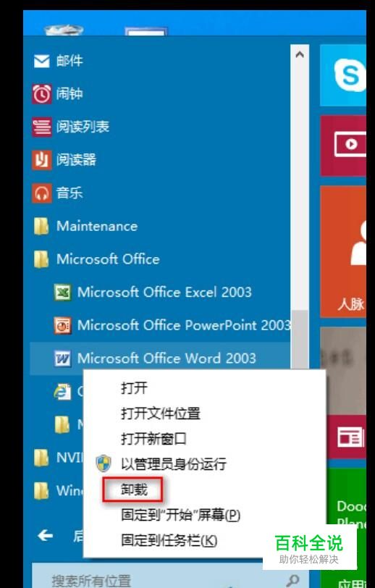
Task: Launch the 闹钟 alarm clock app
Action: click(x=41, y=93)
